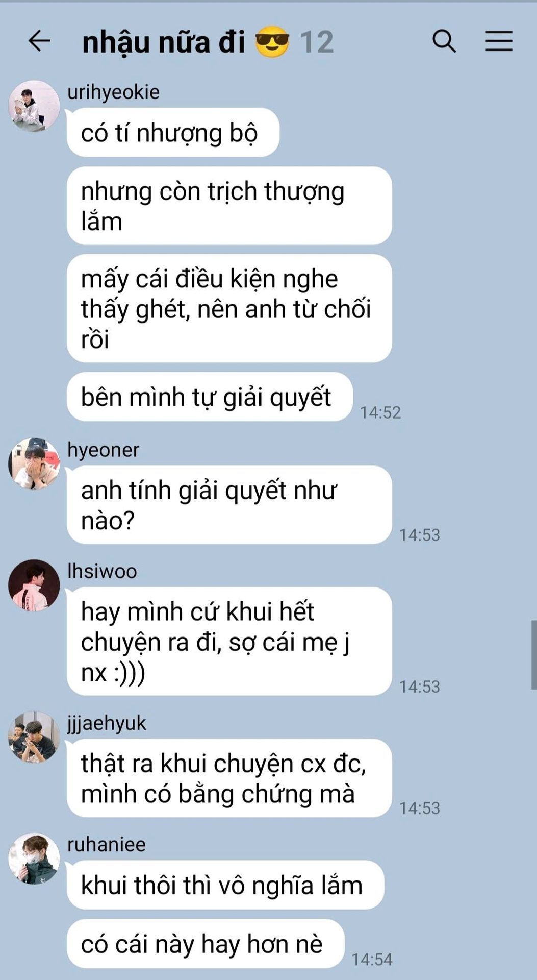This screenshot has height=980, width=537.
Task: Select the message "bên mình tự giải quyết"
Action: tap(210, 397)
